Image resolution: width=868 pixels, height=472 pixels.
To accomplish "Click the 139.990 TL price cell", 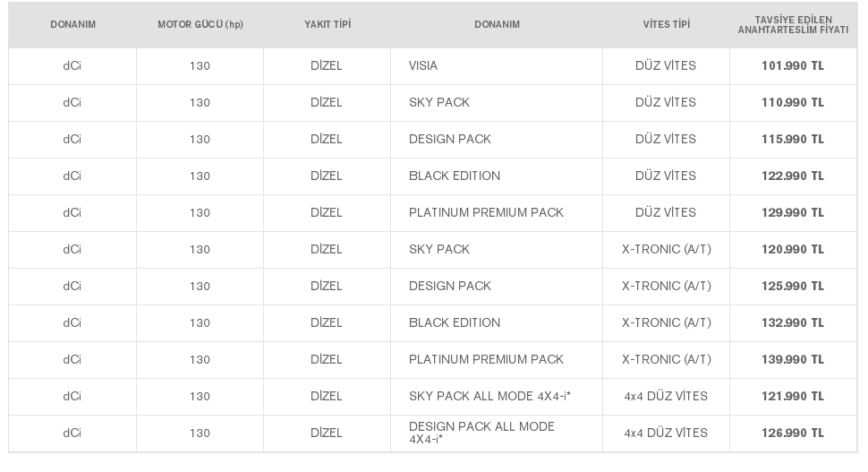I will [x=793, y=359].
